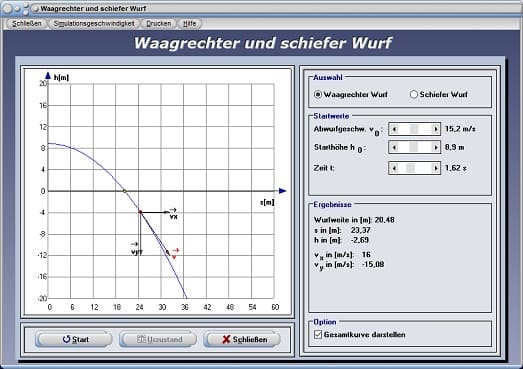523x369 pixels.
Task: Click the red v resultant vector label
Action: tap(175, 254)
